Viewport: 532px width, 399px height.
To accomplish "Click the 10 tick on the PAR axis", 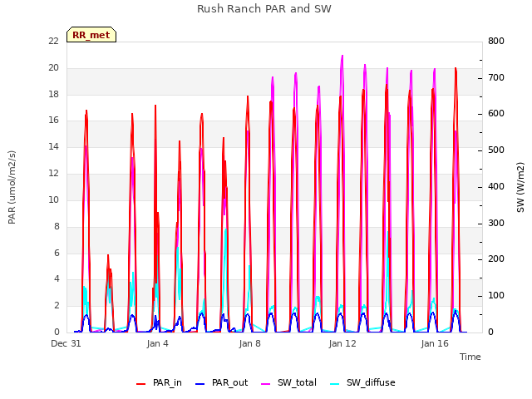I will click(53, 199).
